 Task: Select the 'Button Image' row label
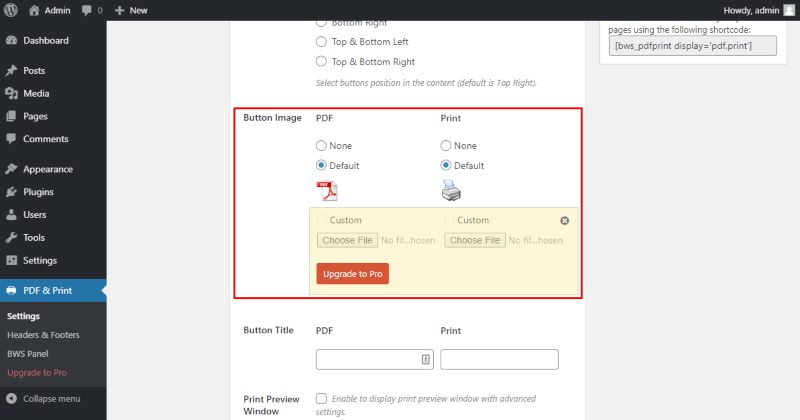[272, 117]
